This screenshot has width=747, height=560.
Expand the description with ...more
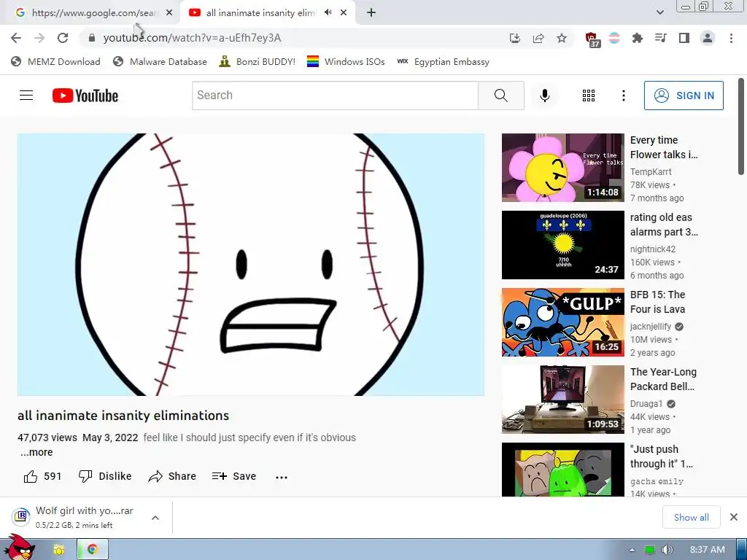[36, 452]
